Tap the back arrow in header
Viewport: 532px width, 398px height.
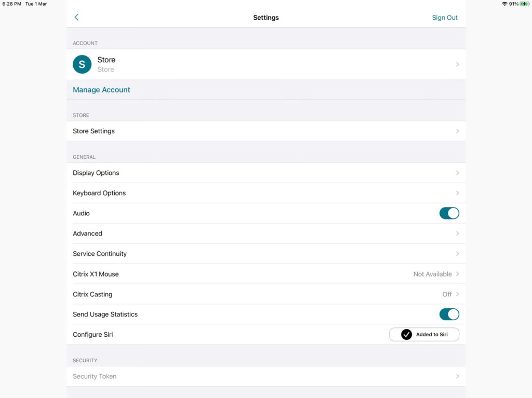(76, 17)
